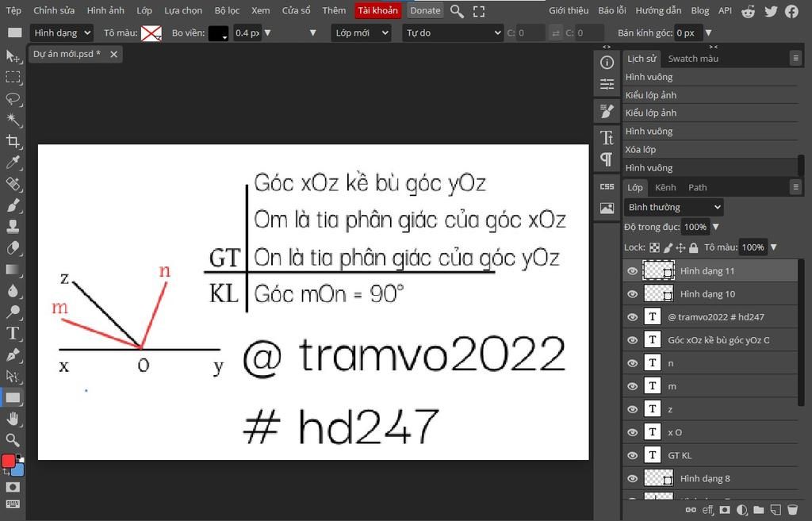
Task: Switch to the Swatch màu tab
Action: pyautogui.click(x=693, y=59)
